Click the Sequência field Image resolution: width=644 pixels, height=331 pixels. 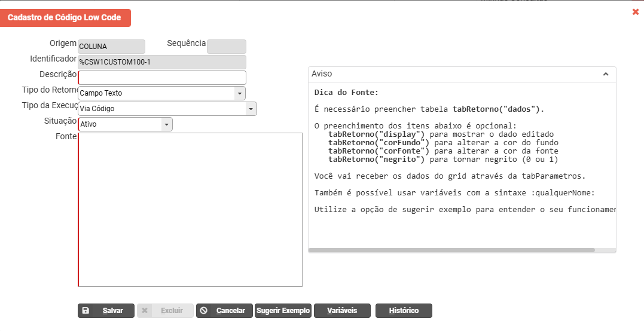[x=226, y=47]
